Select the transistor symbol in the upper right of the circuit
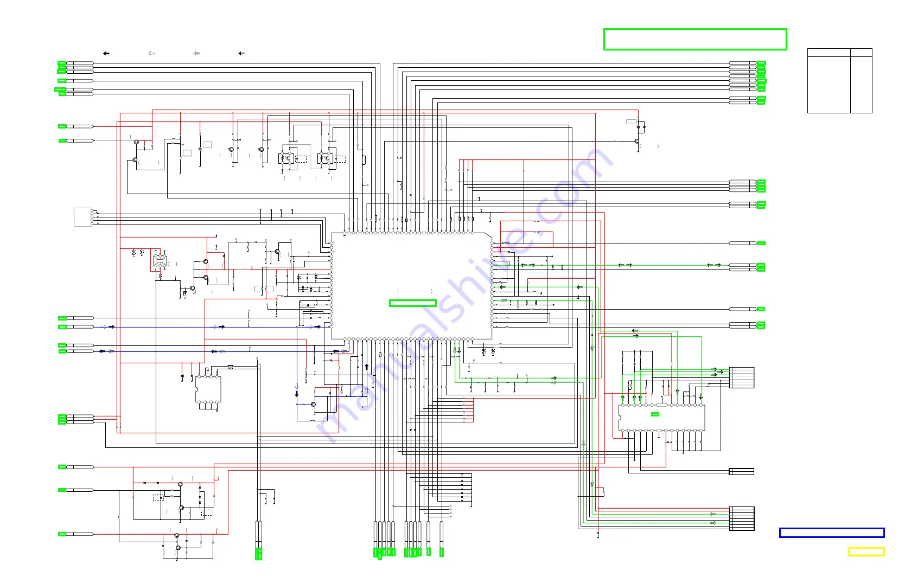Image resolution: width=924 pixels, height=584 pixels. tap(637, 141)
